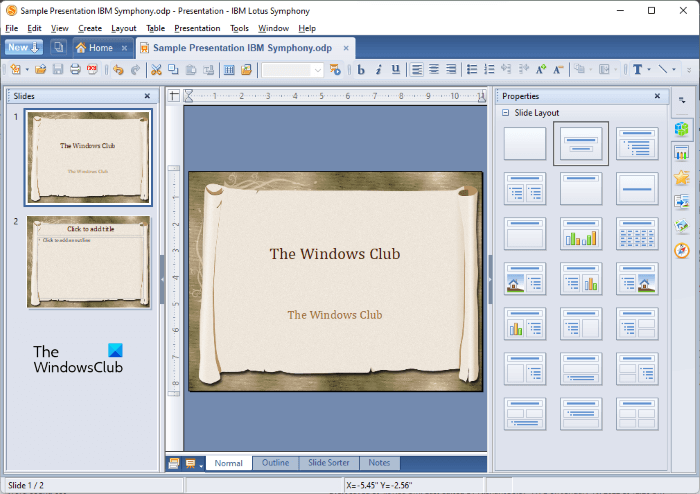Switch to the Slide Sorter tab

pos(329,463)
